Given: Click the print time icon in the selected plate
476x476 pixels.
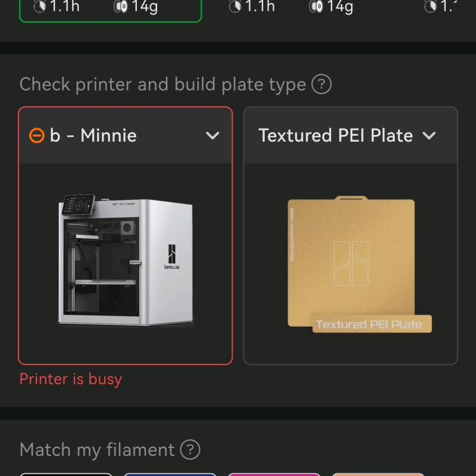Looking at the screenshot, I should [40, 7].
